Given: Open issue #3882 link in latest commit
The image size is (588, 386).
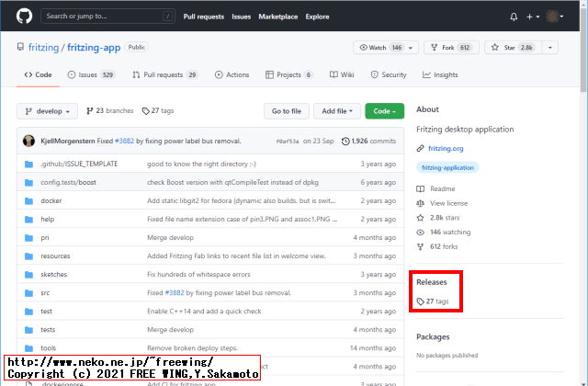Looking at the screenshot, I should point(124,141).
